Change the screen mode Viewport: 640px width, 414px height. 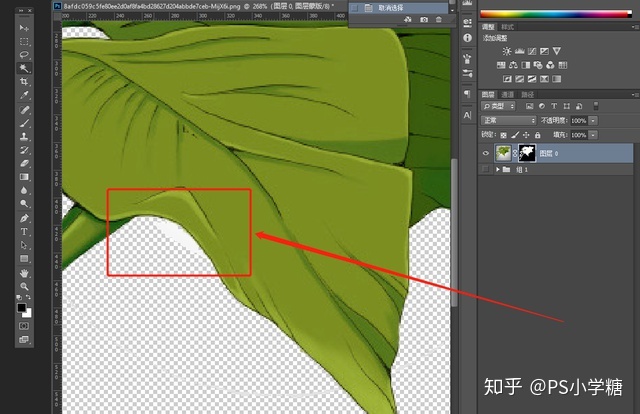pyautogui.click(x=24, y=339)
